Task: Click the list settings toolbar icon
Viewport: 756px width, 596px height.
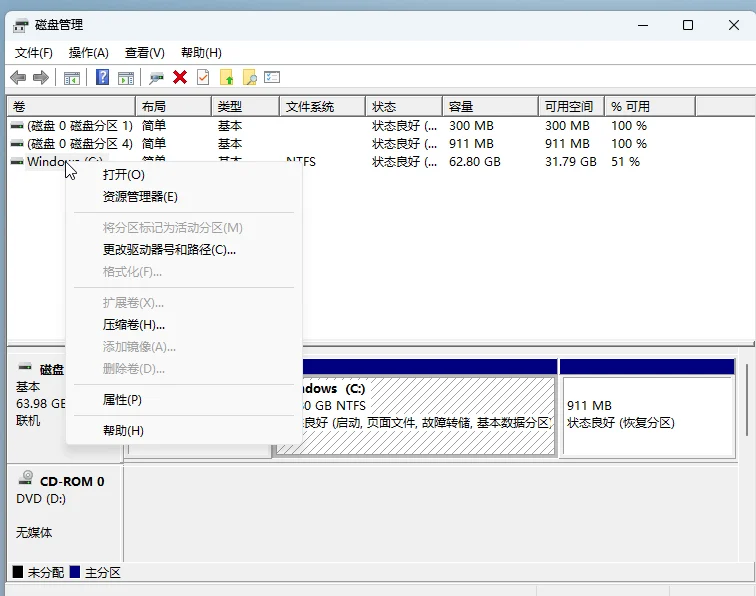Action: 272,77
